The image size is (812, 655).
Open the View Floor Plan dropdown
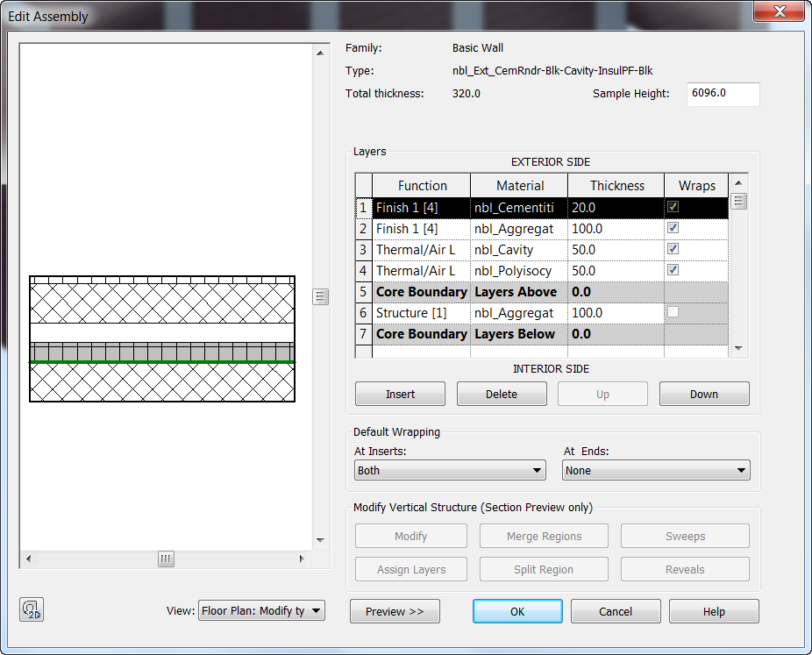261,610
